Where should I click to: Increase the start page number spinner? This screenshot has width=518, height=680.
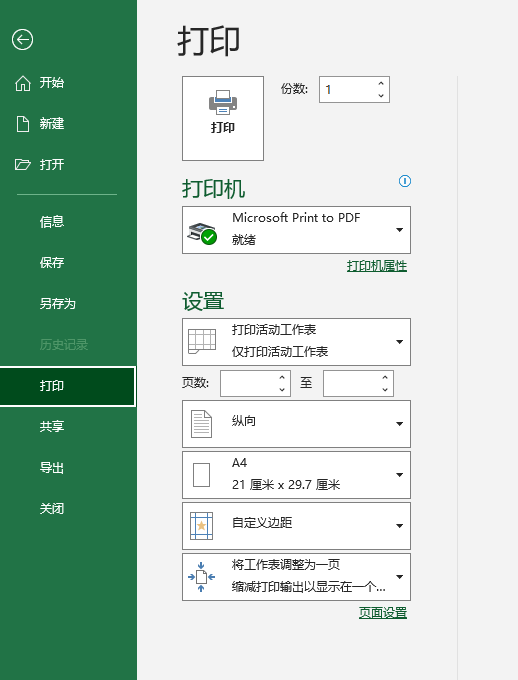[x=282, y=377]
